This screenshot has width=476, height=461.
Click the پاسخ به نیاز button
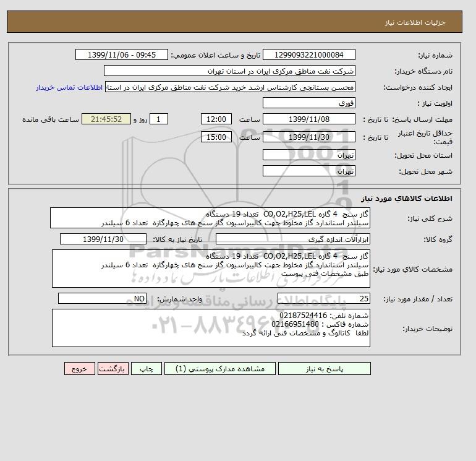(324, 368)
